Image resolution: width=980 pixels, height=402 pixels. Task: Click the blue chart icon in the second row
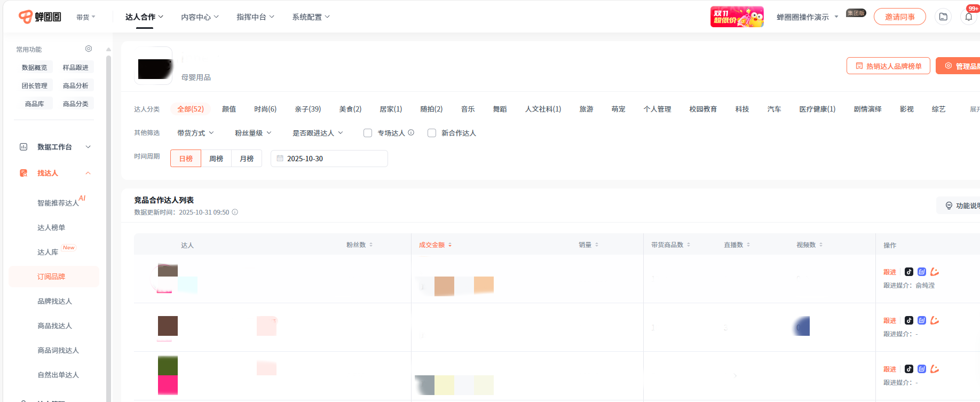[922, 320]
